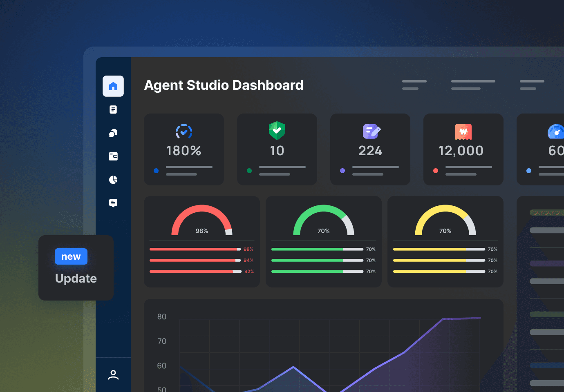The height and width of the screenshot is (392, 564).
Task: Click the dashed circle checkmark icon above 180%
Action: coord(184,131)
